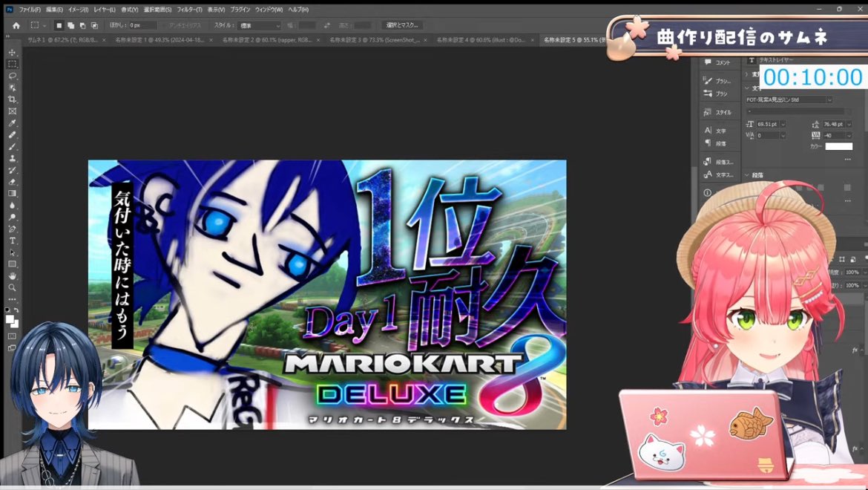Image resolution: width=868 pixels, height=490 pixels.
Task: Select the Zoom tool
Action: 12,288
